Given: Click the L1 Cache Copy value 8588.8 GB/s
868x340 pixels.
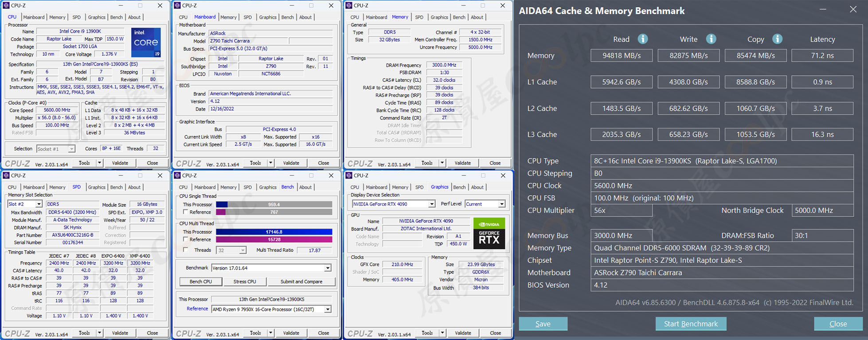Looking at the screenshot, I should coord(756,82).
